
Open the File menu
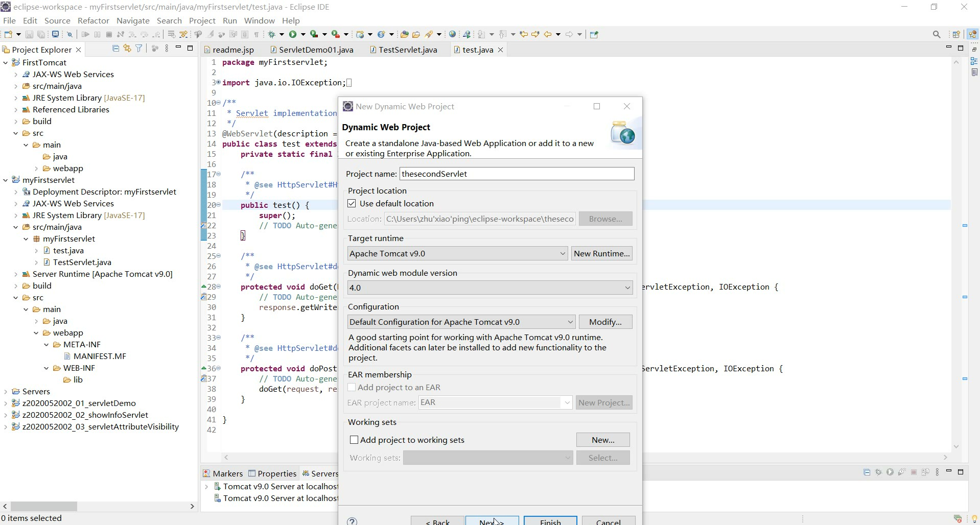(9, 20)
